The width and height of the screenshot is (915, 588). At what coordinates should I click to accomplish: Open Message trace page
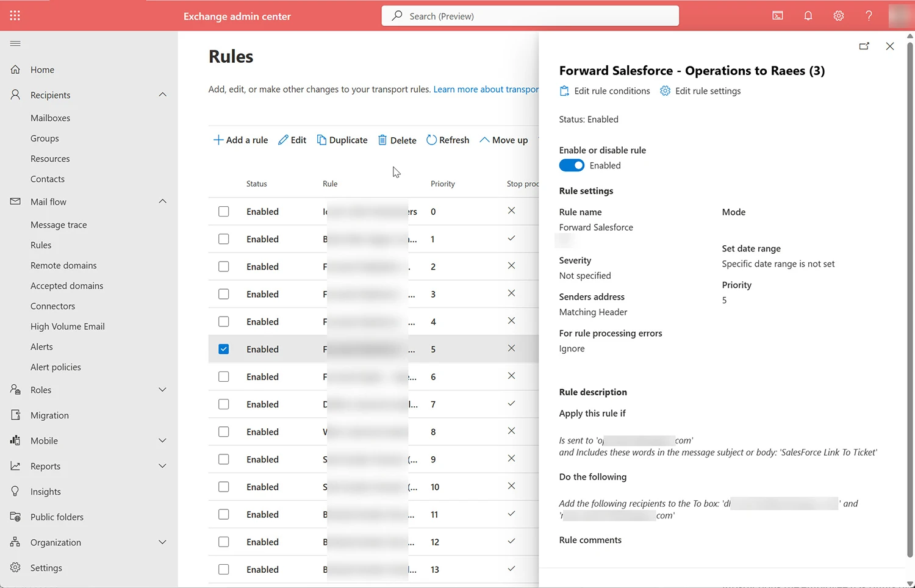click(x=59, y=224)
